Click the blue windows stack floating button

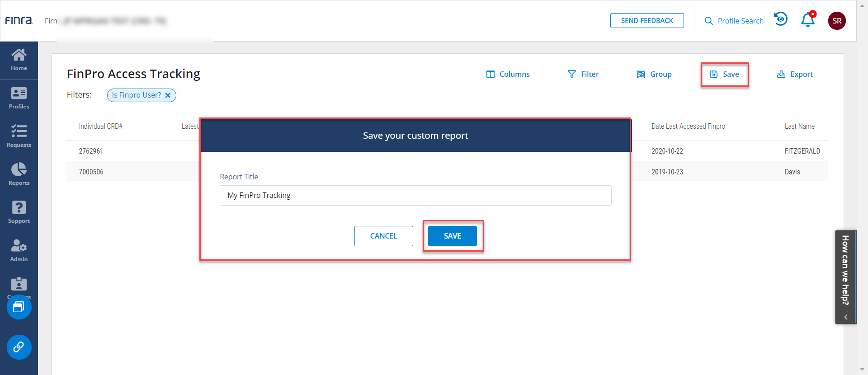pyautogui.click(x=19, y=307)
